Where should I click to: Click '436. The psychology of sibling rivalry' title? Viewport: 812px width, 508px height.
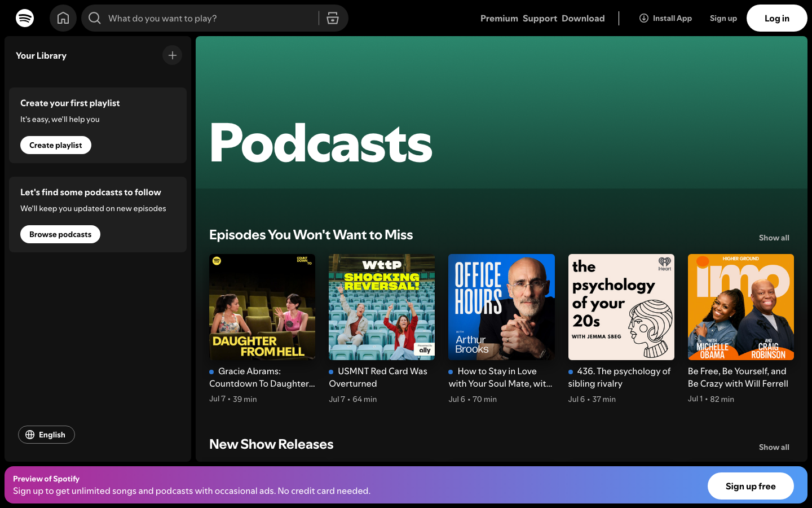(x=621, y=377)
